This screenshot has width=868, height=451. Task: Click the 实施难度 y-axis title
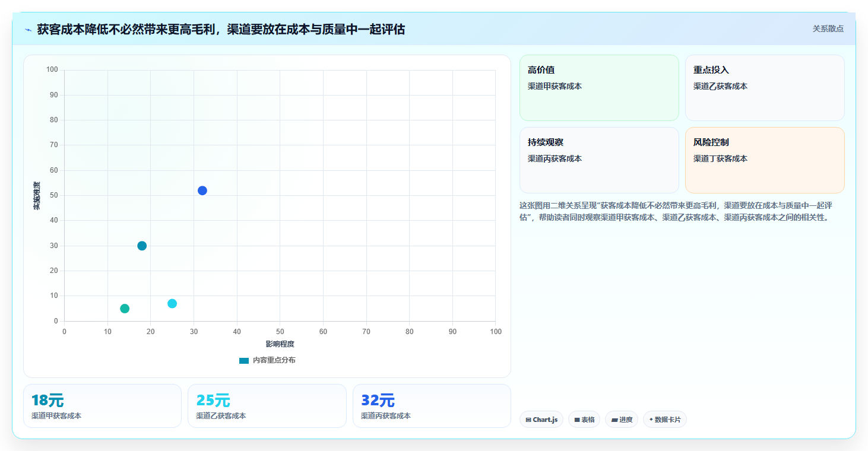(37, 195)
